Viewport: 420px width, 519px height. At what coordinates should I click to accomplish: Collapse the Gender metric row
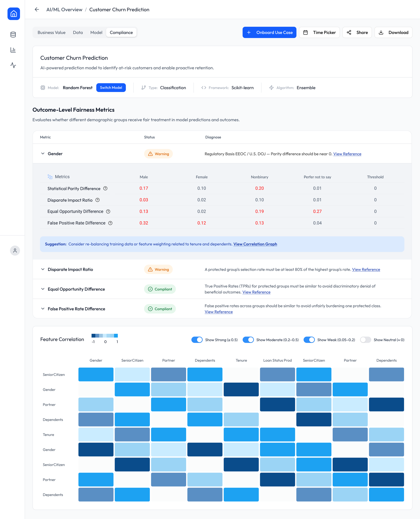click(x=43, y=154)
